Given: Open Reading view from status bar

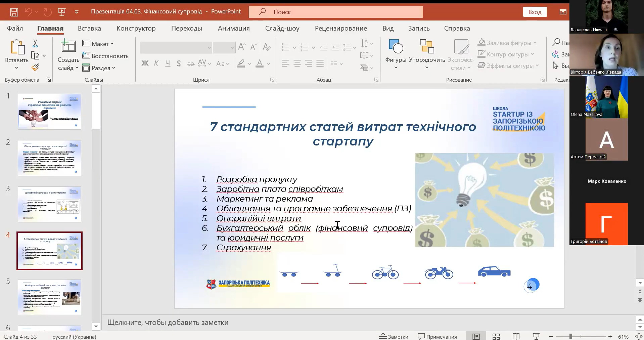Looking at the screenshot, I should tap(516, 336).
